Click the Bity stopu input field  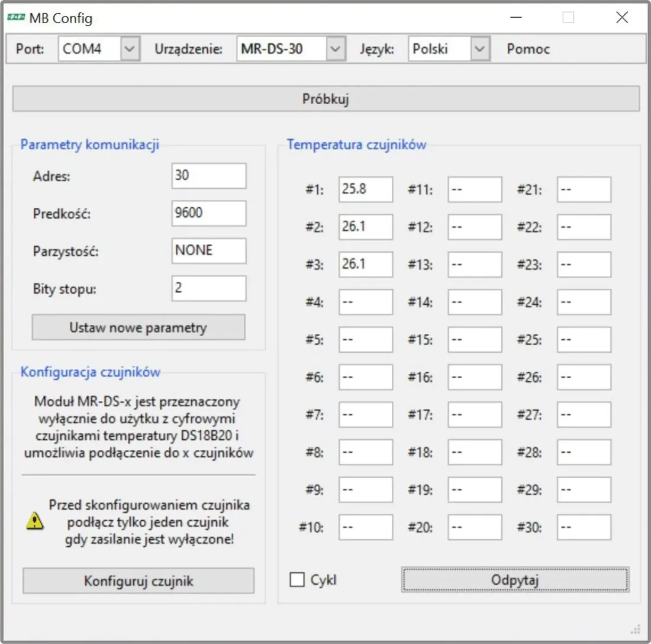[x=209, y=288]
